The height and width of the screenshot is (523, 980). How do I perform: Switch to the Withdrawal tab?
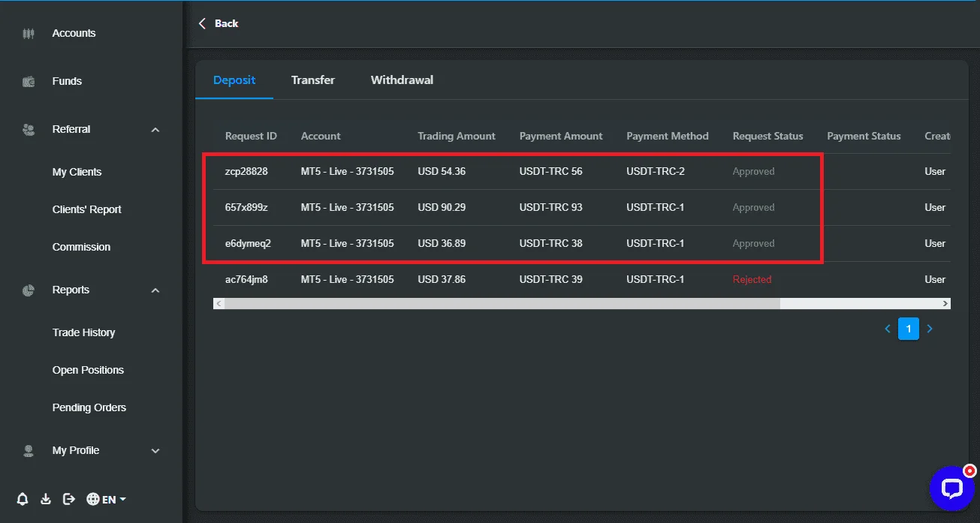[402, 80]
